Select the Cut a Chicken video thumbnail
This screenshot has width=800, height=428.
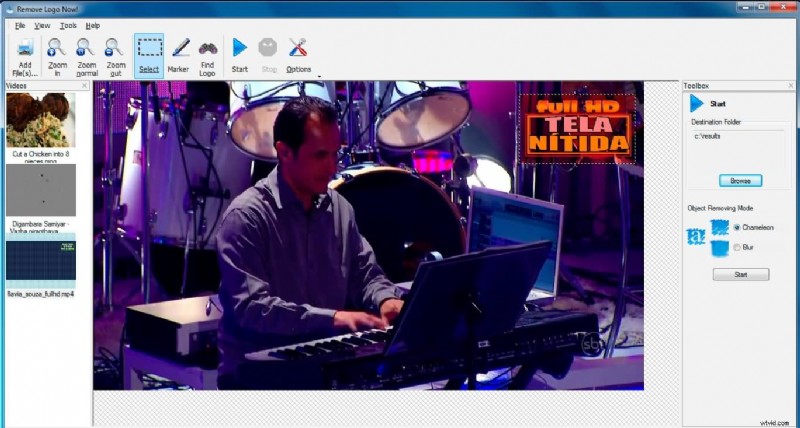coord(40,121)
